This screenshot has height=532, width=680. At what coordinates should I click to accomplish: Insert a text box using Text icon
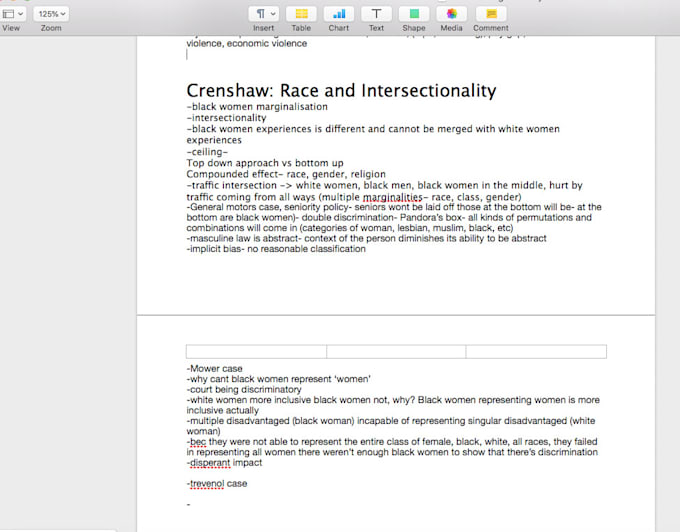tap(376, 14)
